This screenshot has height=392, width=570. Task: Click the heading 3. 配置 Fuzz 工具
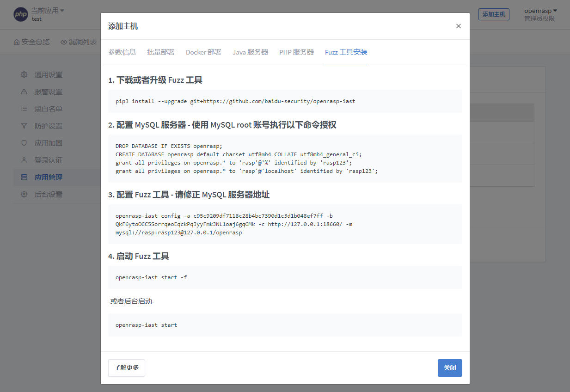(x=189, y=195)
